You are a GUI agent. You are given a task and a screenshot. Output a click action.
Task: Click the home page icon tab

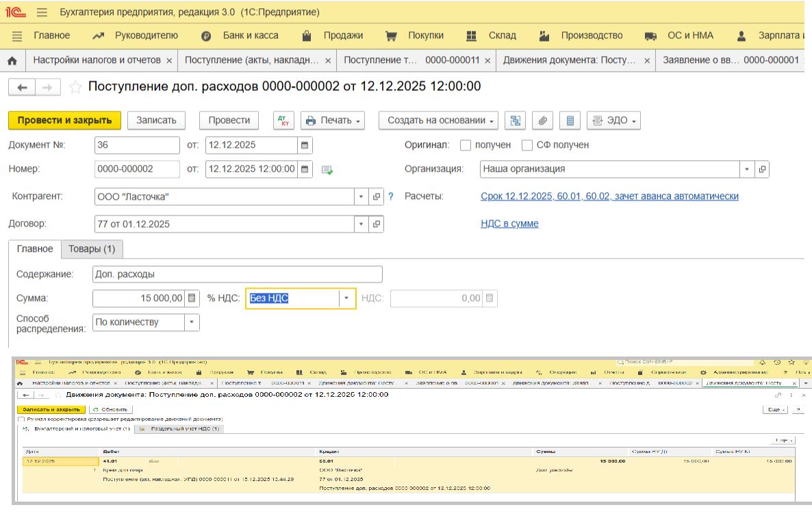12,60
